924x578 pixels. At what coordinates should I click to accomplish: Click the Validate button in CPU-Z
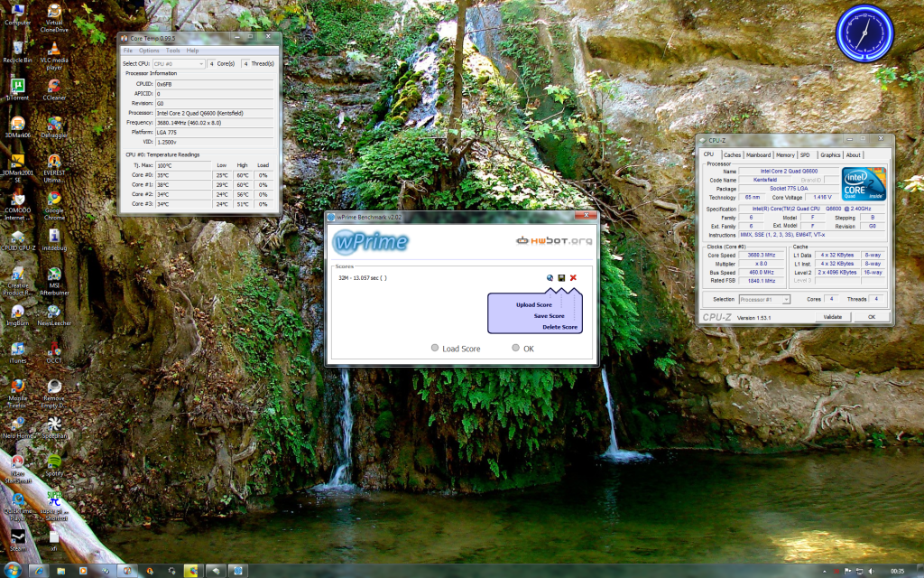[832, 317]
